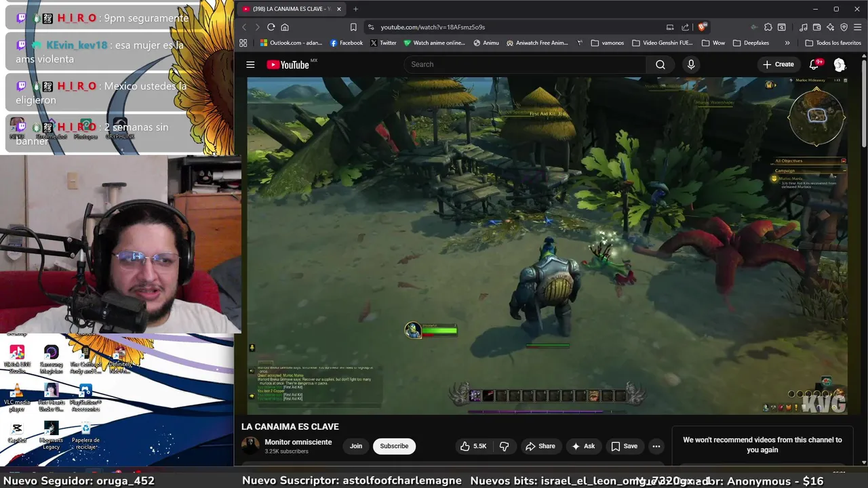Open a new browser tab
The image size is (868, 488).
point(355,9)
